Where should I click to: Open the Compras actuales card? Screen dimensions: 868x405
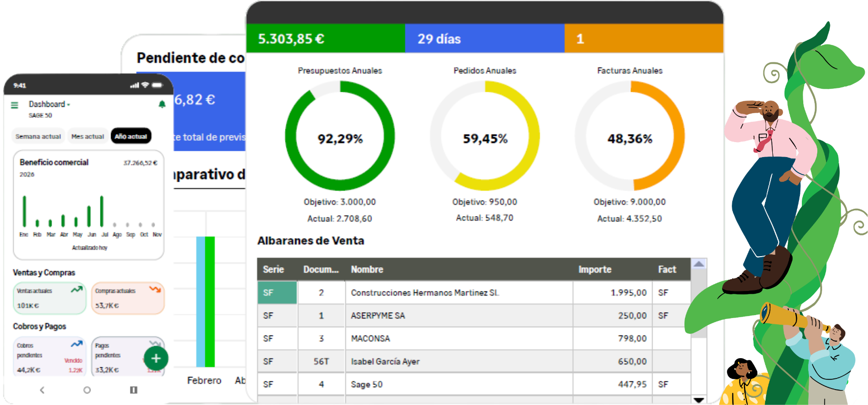(x=128, y=298)
